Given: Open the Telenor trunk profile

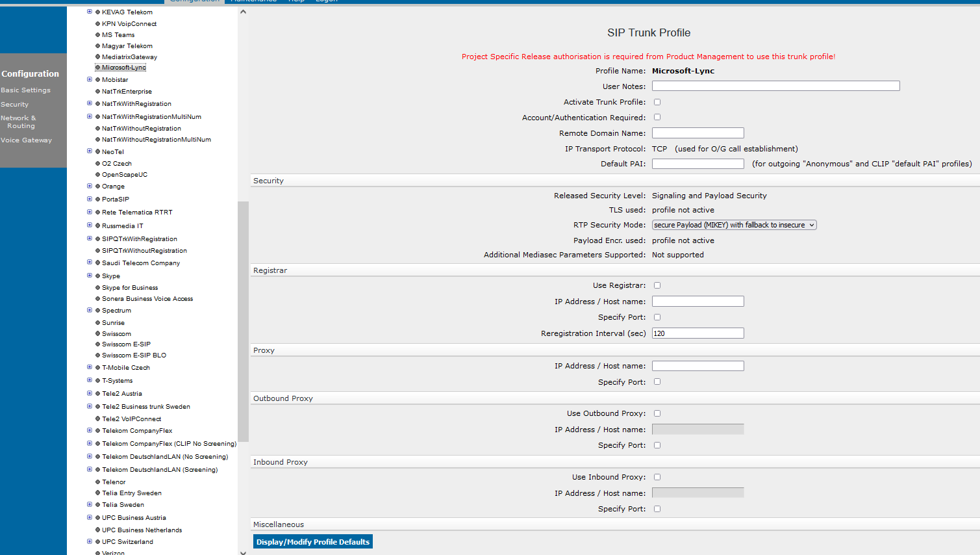Looking at the screenshot, I should [114, 482].
